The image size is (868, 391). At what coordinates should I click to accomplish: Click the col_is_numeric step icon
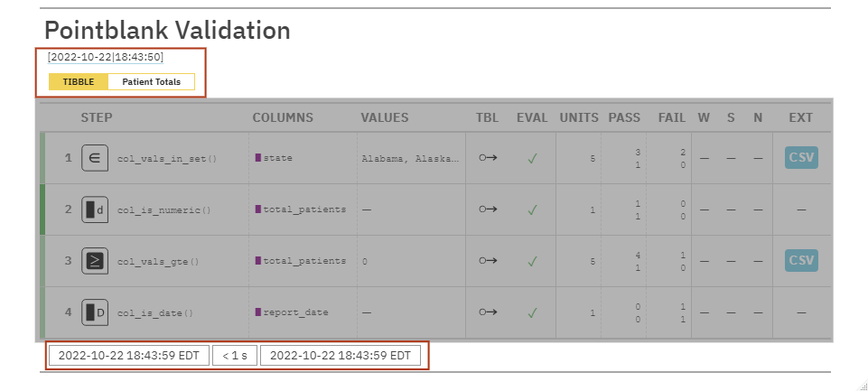click(94, 210)
